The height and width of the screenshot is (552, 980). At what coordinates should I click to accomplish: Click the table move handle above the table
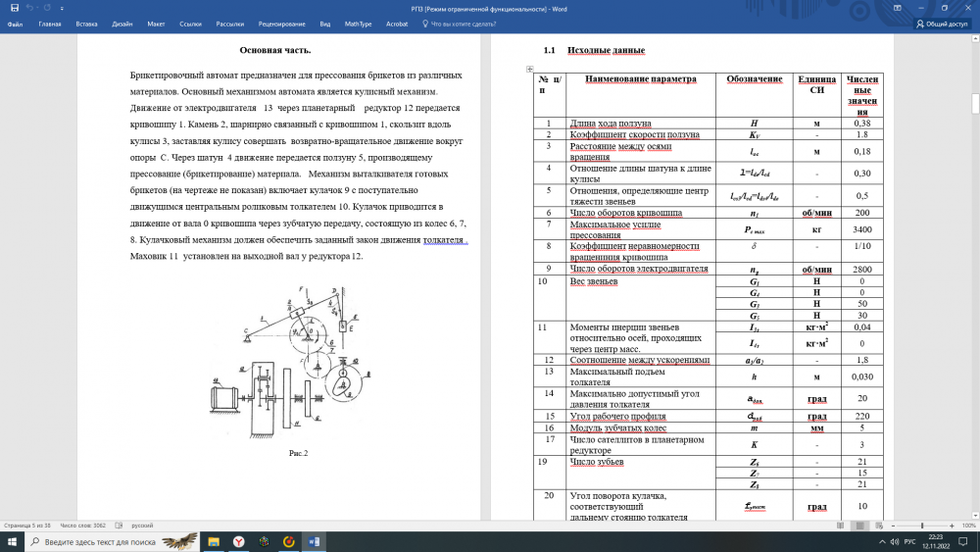530,70
